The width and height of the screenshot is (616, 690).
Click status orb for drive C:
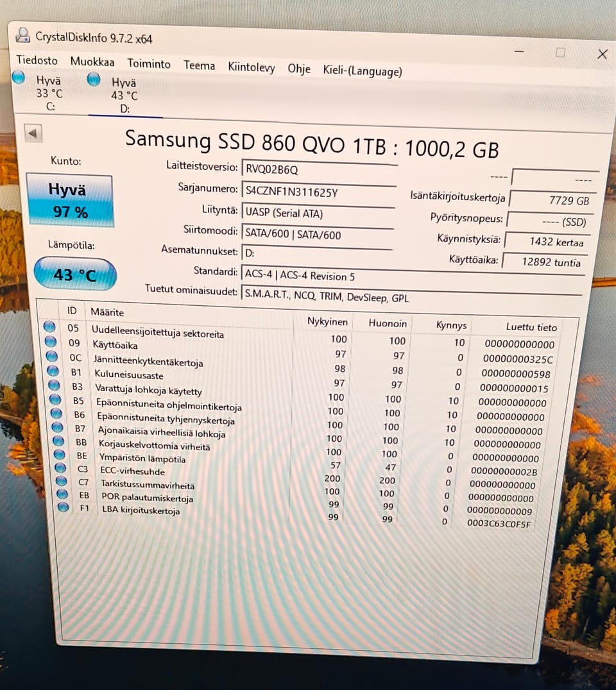point(19,77)
